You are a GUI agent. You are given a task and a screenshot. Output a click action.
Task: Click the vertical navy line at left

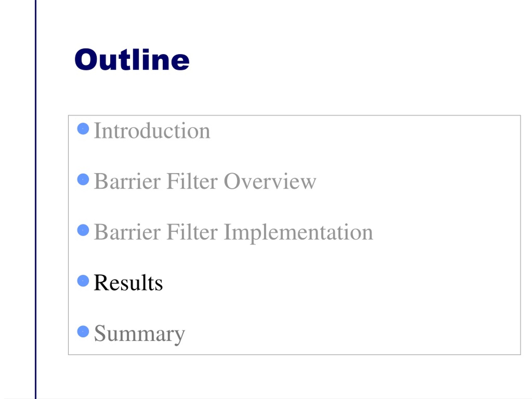tap(36, 199)
